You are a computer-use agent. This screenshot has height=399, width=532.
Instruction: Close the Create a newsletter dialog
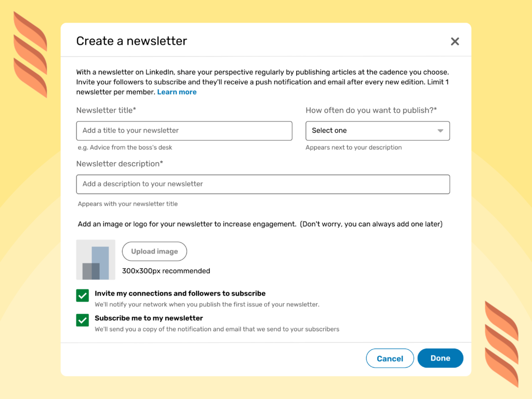click(455, 41)
